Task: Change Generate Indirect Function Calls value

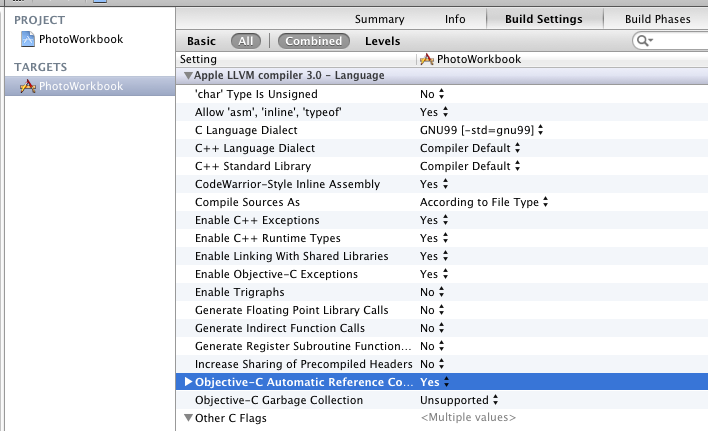Action: click(432, 328)
